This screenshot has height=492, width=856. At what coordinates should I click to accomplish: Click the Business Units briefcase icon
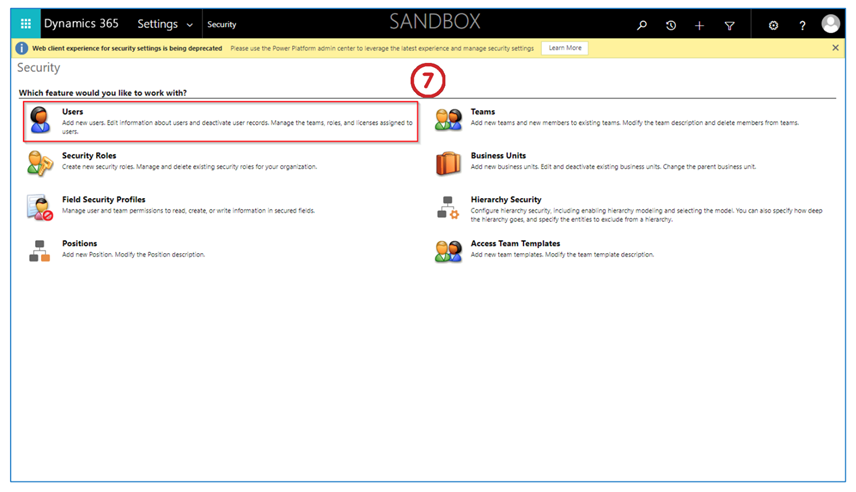coord(448,163)
